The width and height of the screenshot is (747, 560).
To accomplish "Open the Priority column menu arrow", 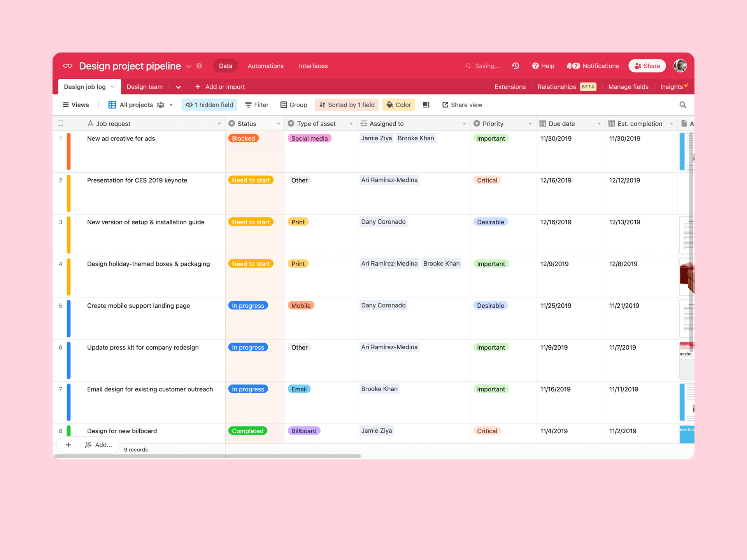I will pyautogui.click(x=530, y=124).
